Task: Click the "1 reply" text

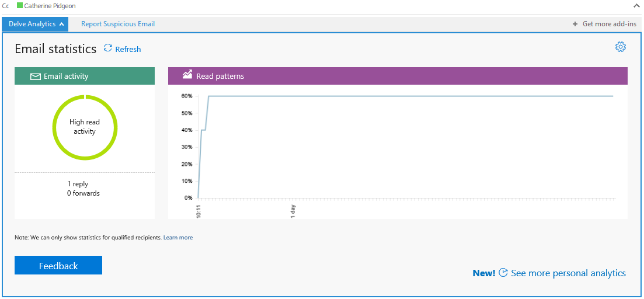Action: [x=78, y=184]
